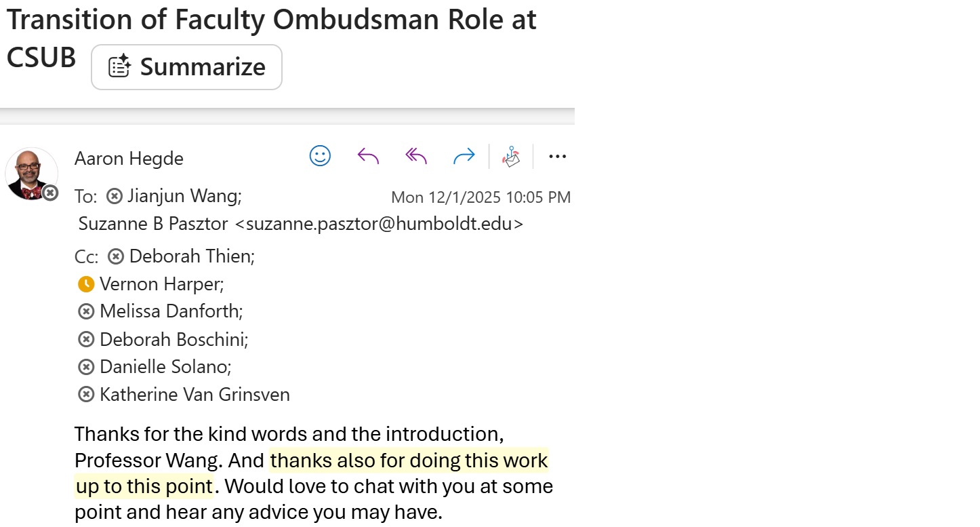Click recipient Katherine Van Grinsven
980x527 pixels.
pyautogui.click(x=194, y=395)
